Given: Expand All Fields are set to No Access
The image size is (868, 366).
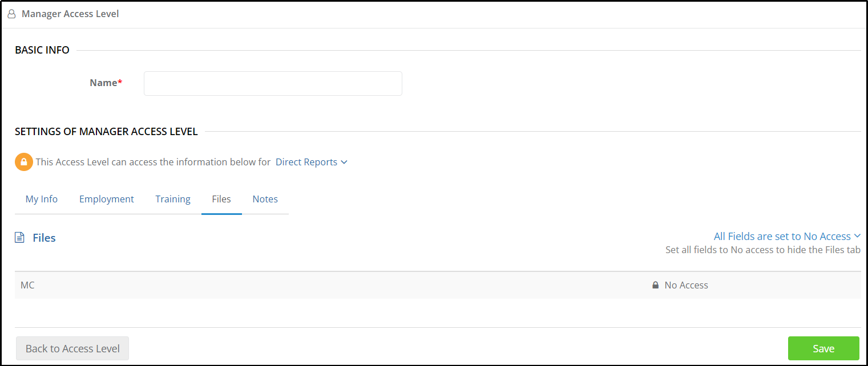Looking at the screenshot, I should pyautogui.click(x=787, y=236).
